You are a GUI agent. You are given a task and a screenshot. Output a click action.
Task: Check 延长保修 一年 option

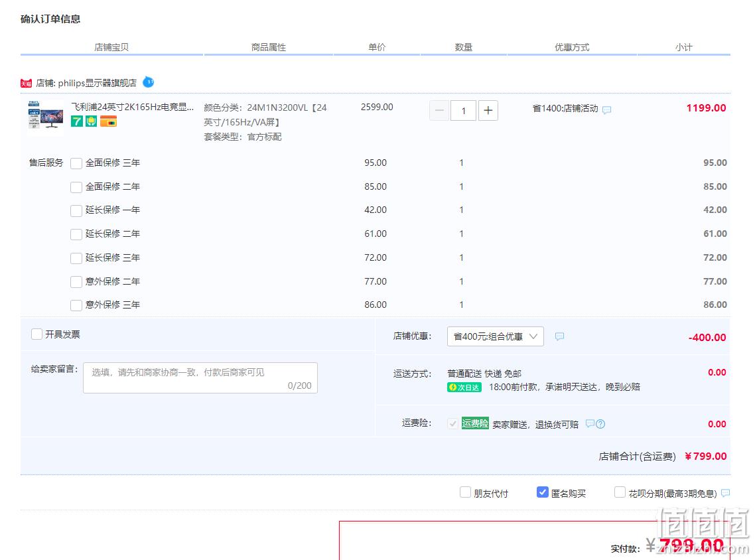(x=76, y=210)
